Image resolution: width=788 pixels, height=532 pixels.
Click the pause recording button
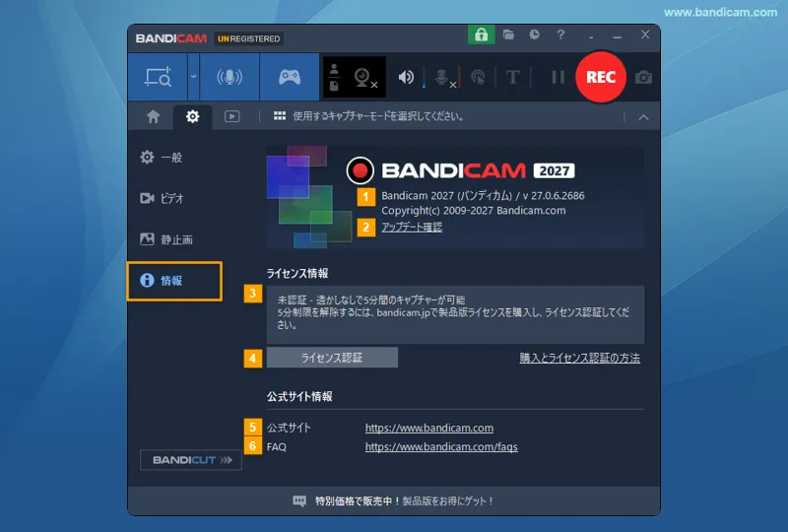(558, 78)
